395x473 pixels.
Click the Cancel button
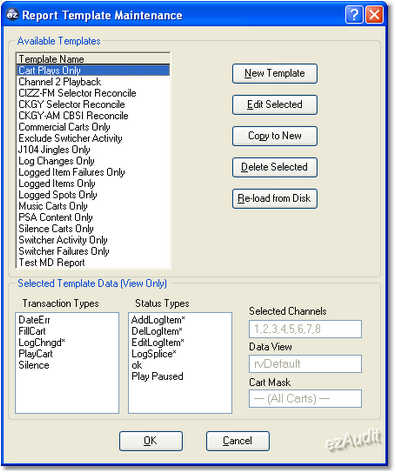[x=238, y=441]
